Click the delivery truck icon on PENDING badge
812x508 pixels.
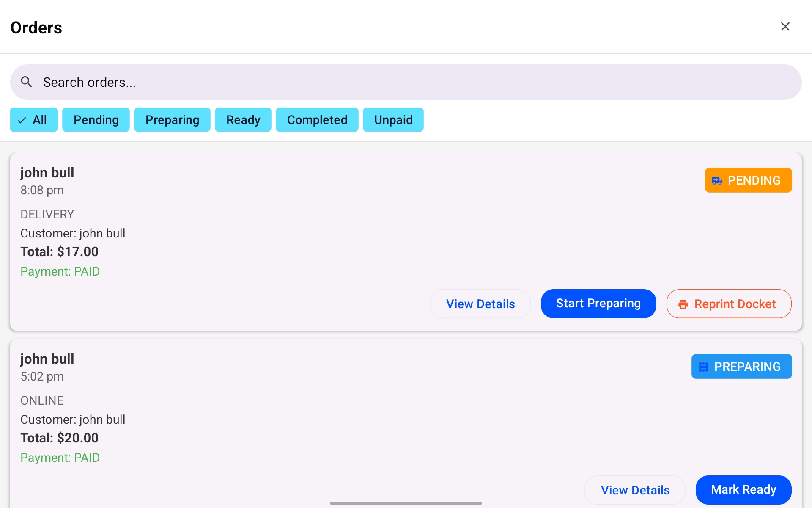(x=716, y=180)
